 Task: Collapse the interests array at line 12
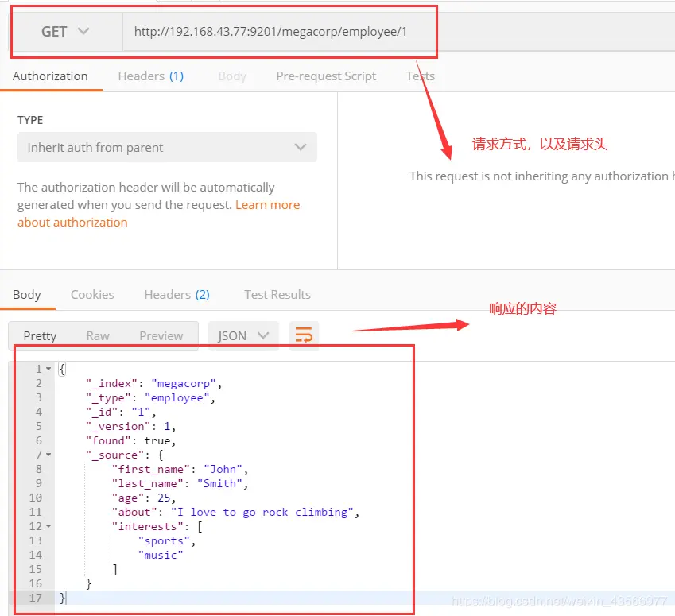coord(48,526)
